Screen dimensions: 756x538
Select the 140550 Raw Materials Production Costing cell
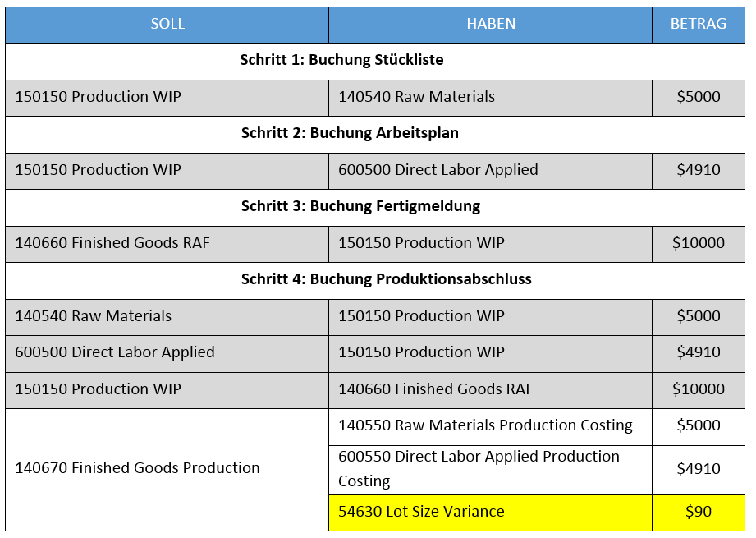[485, 425]
